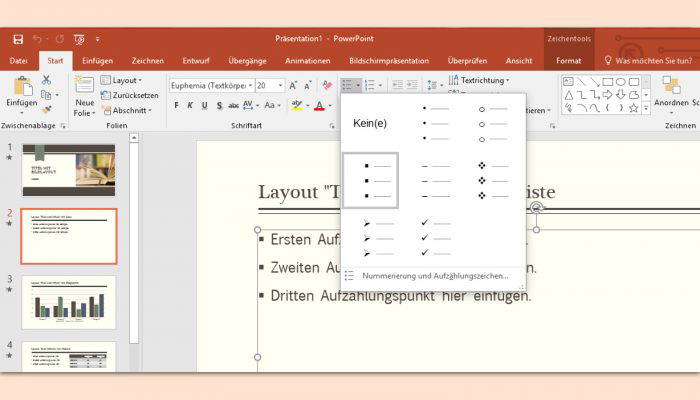Screen dimensions: 700x400
Task: Toggle text shadow (S)
Action: coord(219,105)
